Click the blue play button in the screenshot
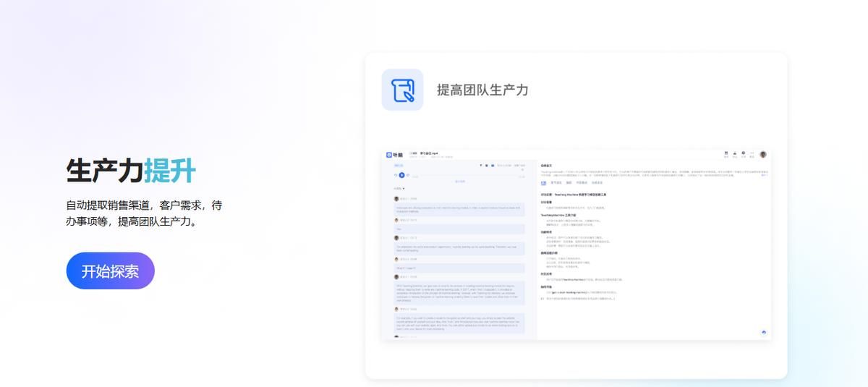The image size is (868, 387). pyautogui.click(x=402, y=174)
